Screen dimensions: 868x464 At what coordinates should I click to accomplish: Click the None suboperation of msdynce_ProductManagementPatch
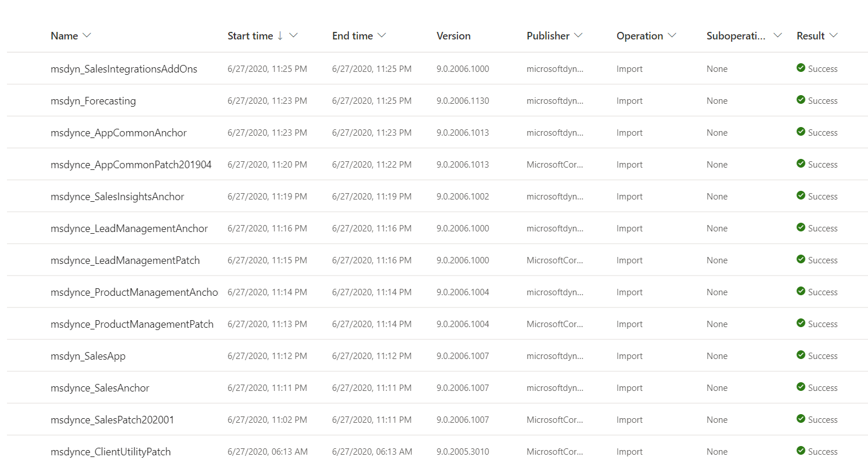click(717, 324)
